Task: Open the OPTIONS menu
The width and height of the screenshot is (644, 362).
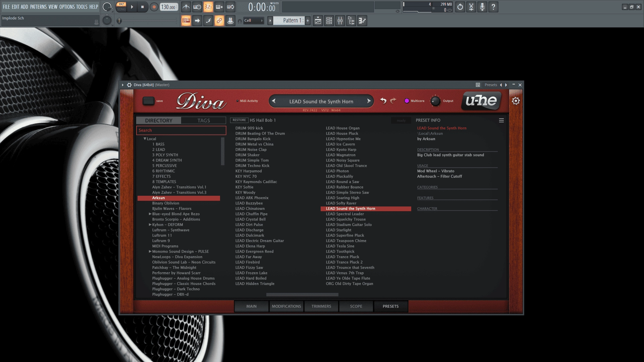Action: click(x=67, y=7)
